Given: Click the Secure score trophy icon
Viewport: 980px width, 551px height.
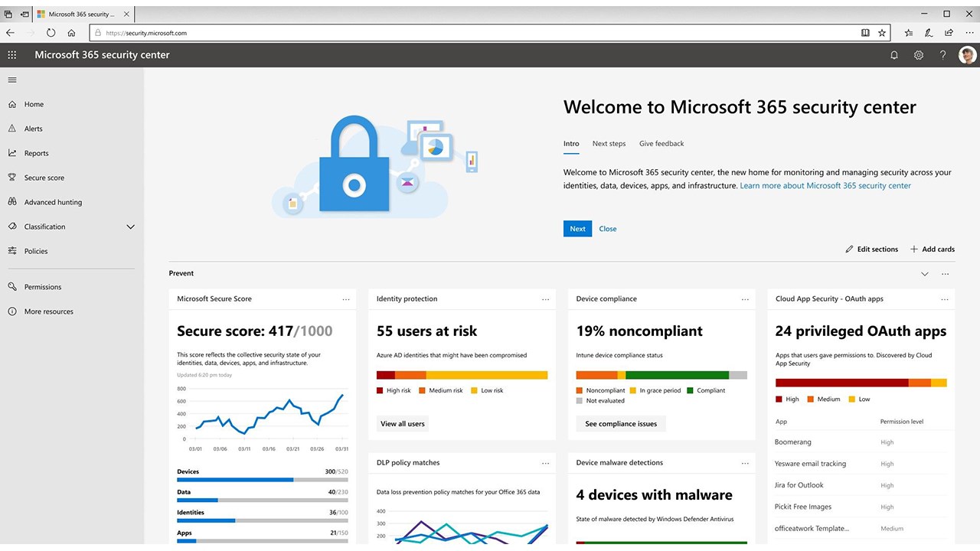Looking at the screenshot, I should (x=12, y=178).
